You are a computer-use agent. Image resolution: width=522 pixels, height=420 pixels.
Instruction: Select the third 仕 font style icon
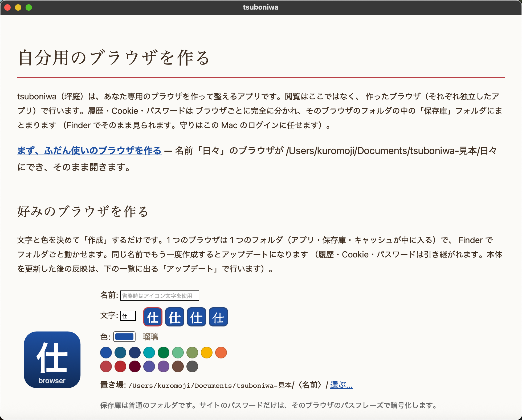pos(197,317)
